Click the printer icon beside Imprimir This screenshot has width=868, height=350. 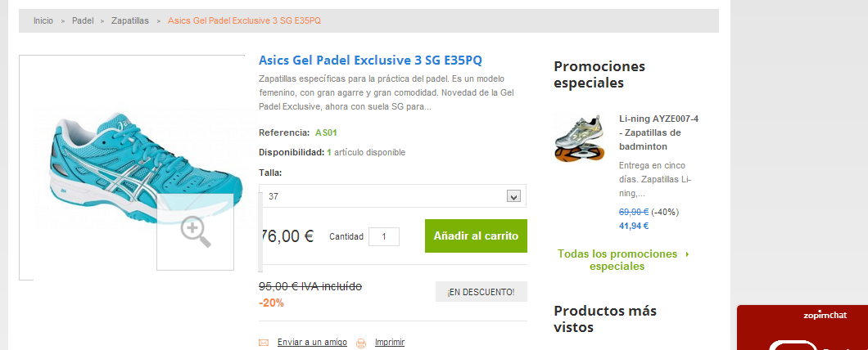click(361, 343)
